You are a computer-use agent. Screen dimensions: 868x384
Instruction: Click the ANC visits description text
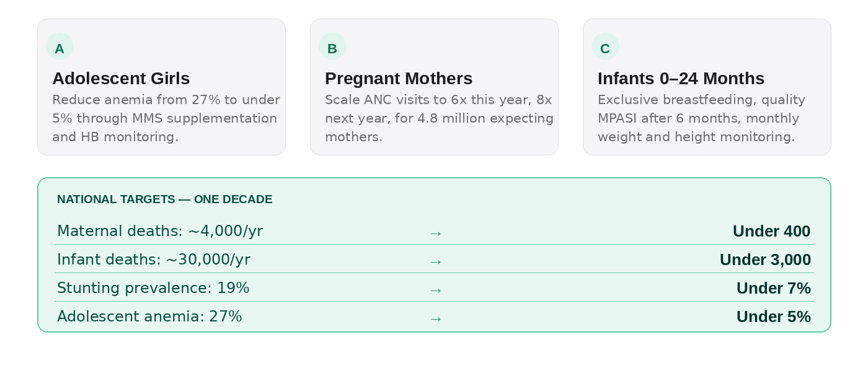click(x=439, y=118)
